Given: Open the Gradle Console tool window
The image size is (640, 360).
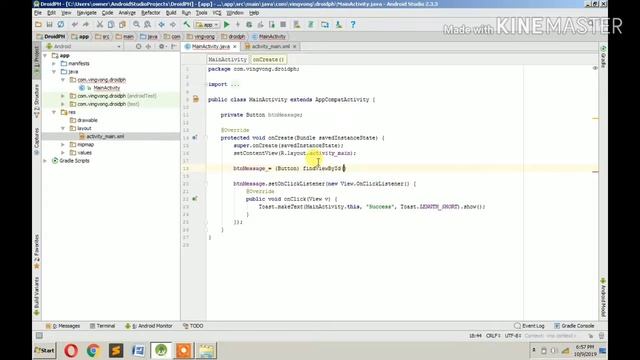Looking at the screenshot, I should point(574,326).
